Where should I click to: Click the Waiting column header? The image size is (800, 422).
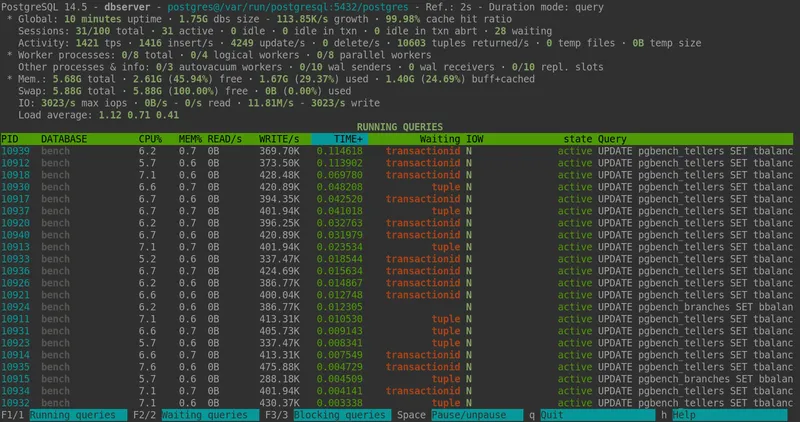[440, 139]
